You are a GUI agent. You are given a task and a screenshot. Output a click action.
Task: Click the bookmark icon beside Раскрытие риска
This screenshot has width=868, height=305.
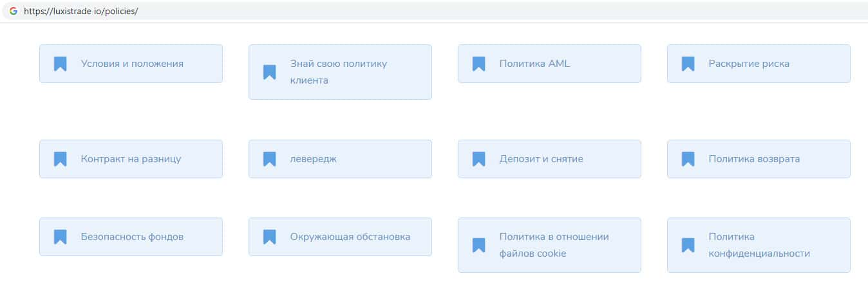pyautogui.click(x=688, y=64)
